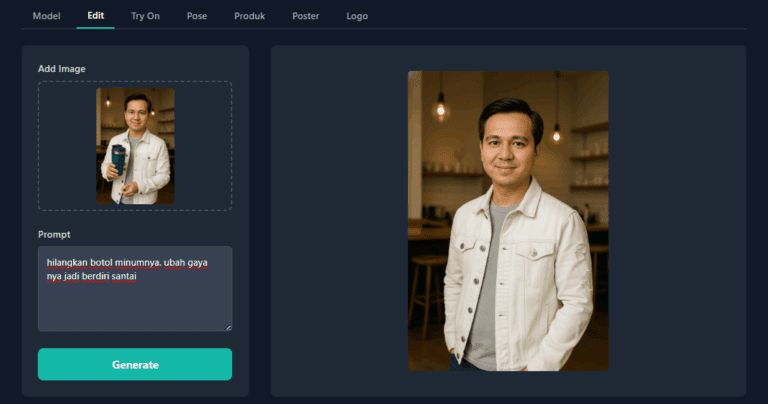The width and height of the screenshot is (768, 404).
Task: Click the prompt text area resize handle
Action: pyautogui.click(x=228, y=326)
